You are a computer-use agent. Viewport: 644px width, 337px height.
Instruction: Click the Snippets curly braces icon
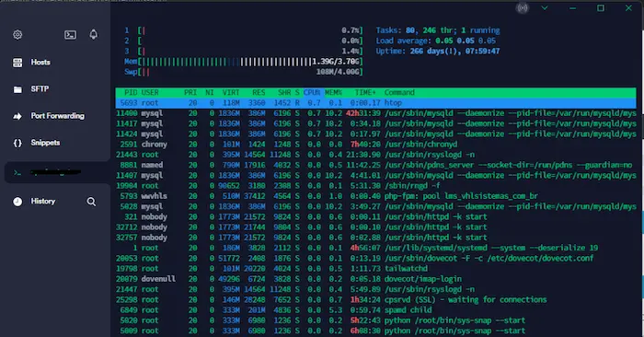tap(17, 143)
